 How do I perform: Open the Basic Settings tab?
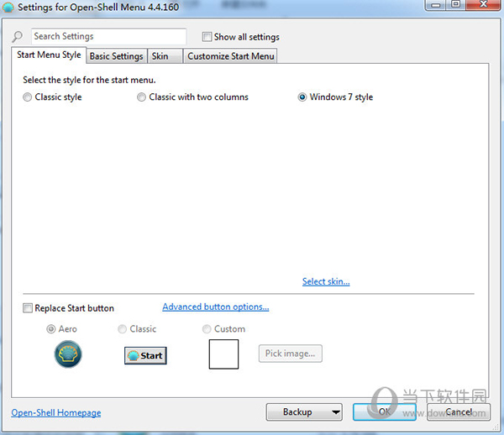tap(117, 56)
